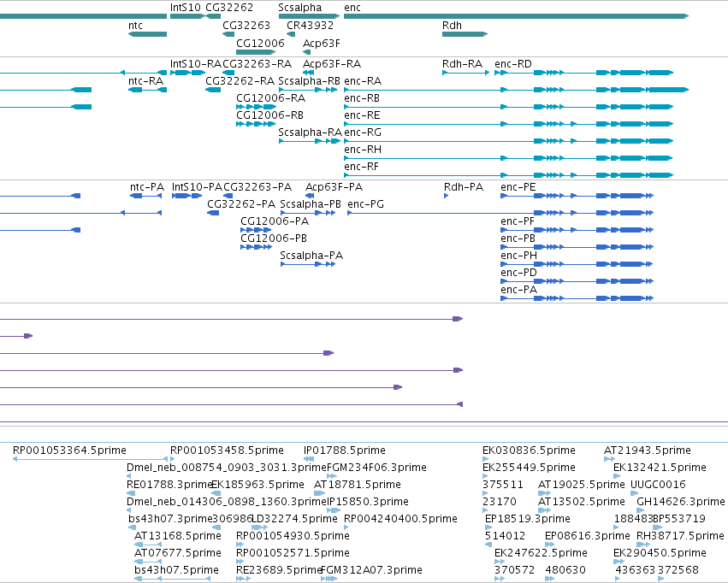
Task: Click the Rdh-PA protein label
Action: [x=464, y=187]
